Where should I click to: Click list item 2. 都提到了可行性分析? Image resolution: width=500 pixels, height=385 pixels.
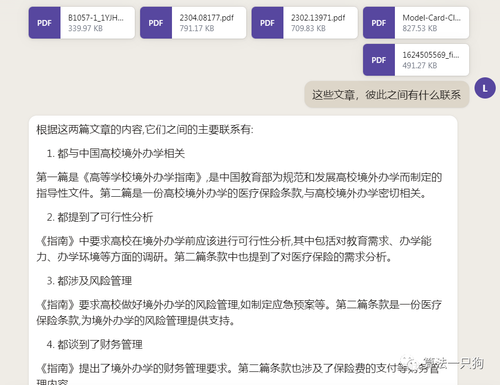[100, 217]
